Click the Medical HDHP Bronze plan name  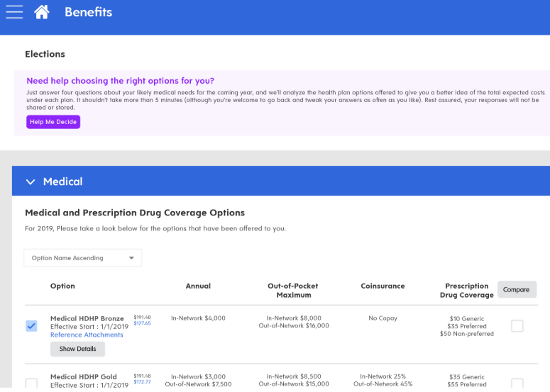click(x=87, y=318)
